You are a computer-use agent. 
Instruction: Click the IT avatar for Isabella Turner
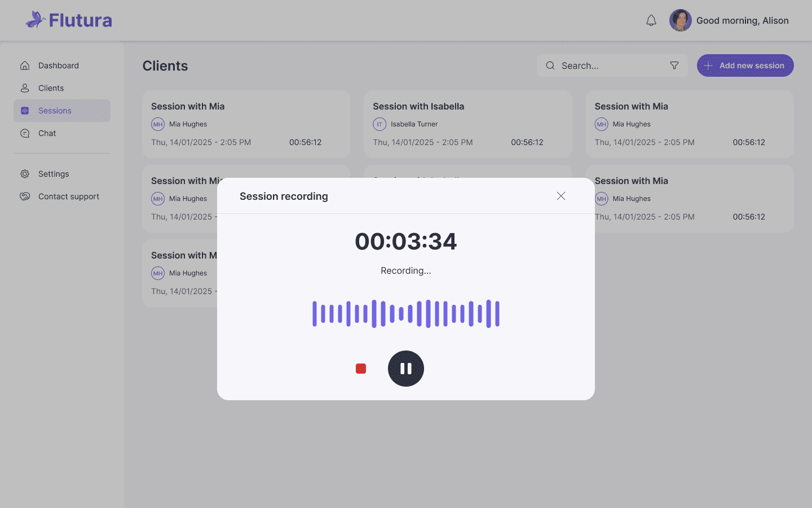(x=379, y=124)
